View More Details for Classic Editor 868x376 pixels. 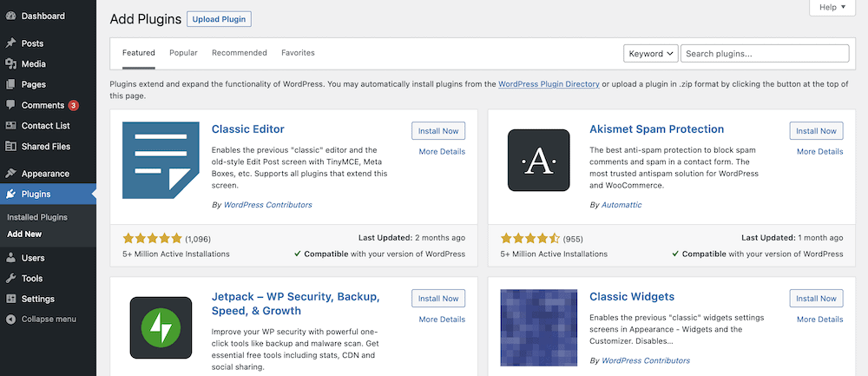(442, 152)
